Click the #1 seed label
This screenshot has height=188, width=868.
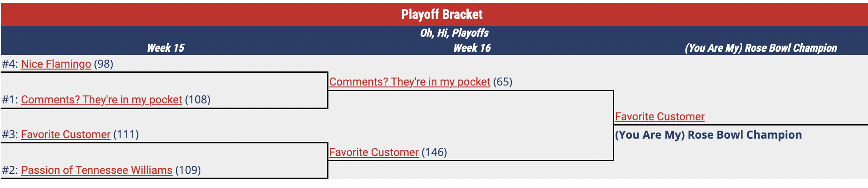(10, 100)
